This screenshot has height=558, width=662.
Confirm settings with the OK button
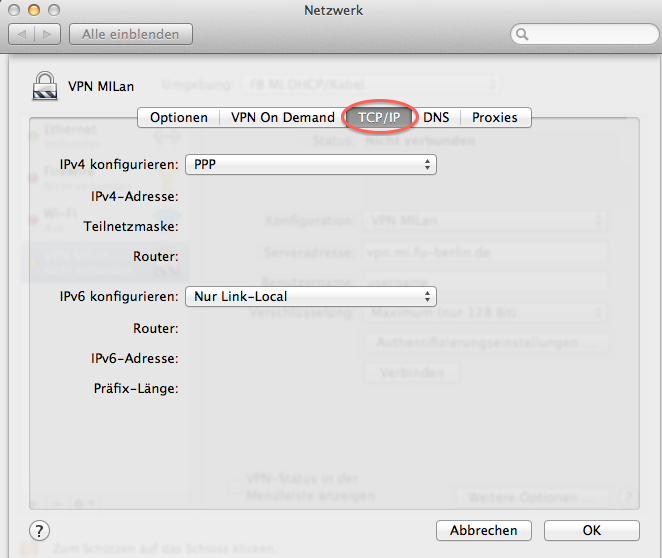(592, 530)
